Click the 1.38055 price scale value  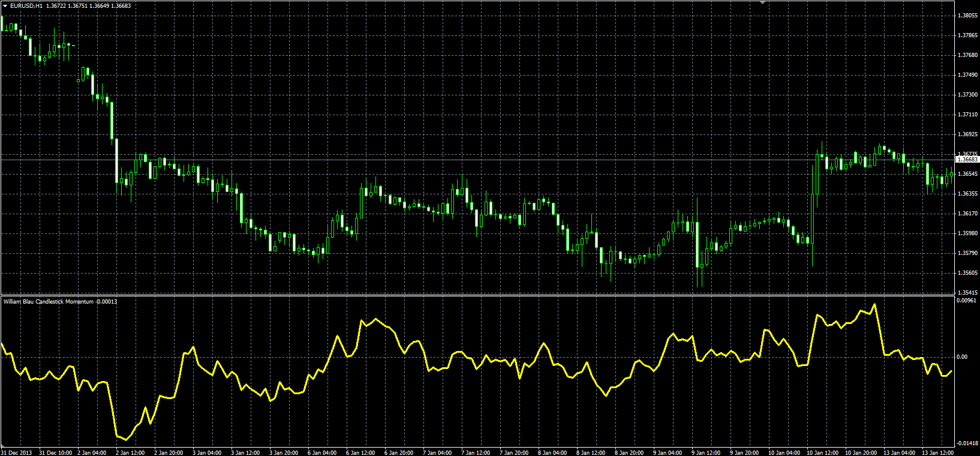968,16
